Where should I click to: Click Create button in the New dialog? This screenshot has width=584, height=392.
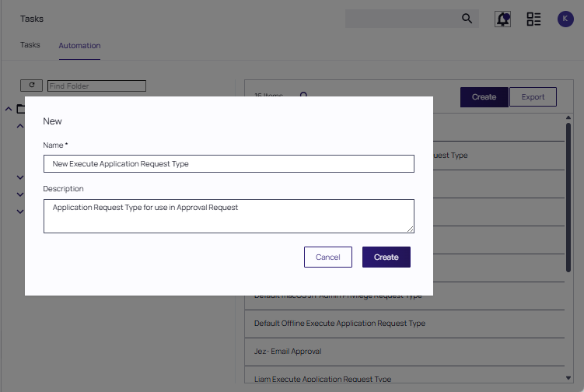tap(386, 257)
